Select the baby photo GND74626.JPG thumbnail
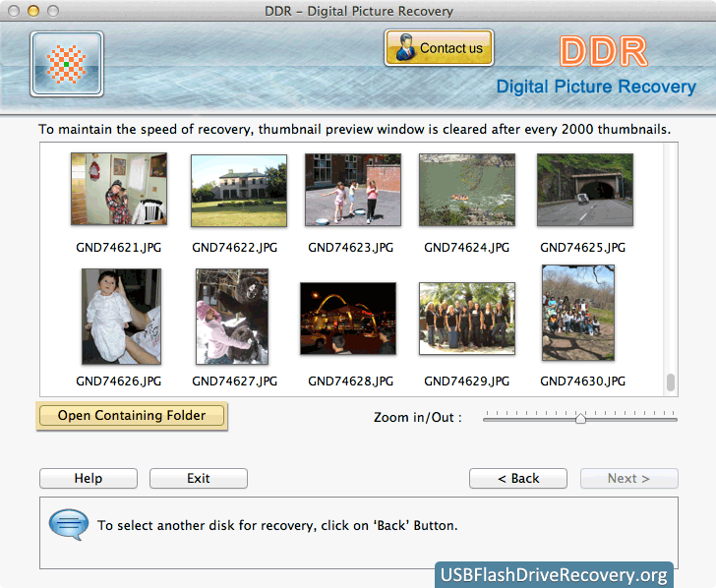 point(122,317)
